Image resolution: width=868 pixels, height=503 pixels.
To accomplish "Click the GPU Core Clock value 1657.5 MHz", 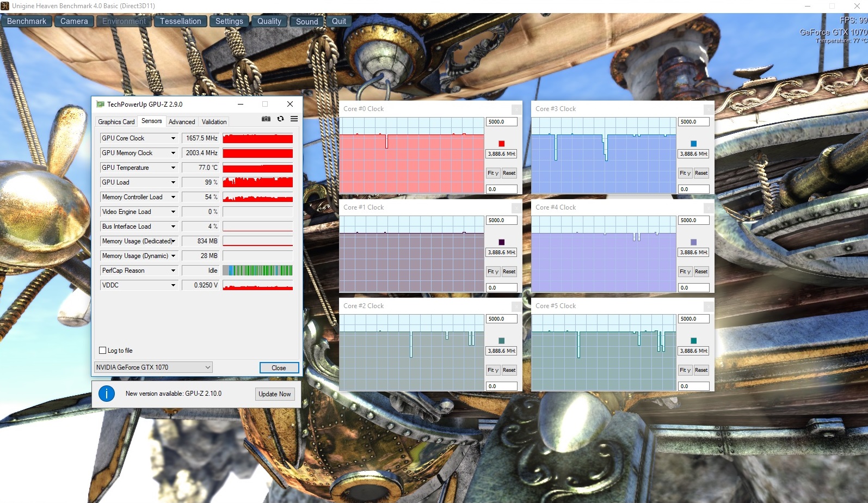I will (x=201, y=138).
